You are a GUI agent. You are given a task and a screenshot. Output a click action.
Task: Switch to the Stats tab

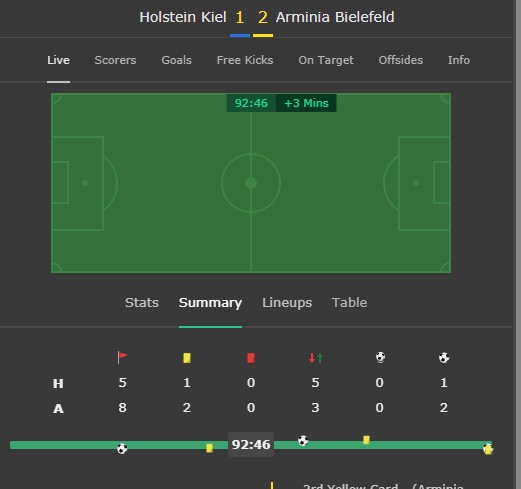click(142, 303)
